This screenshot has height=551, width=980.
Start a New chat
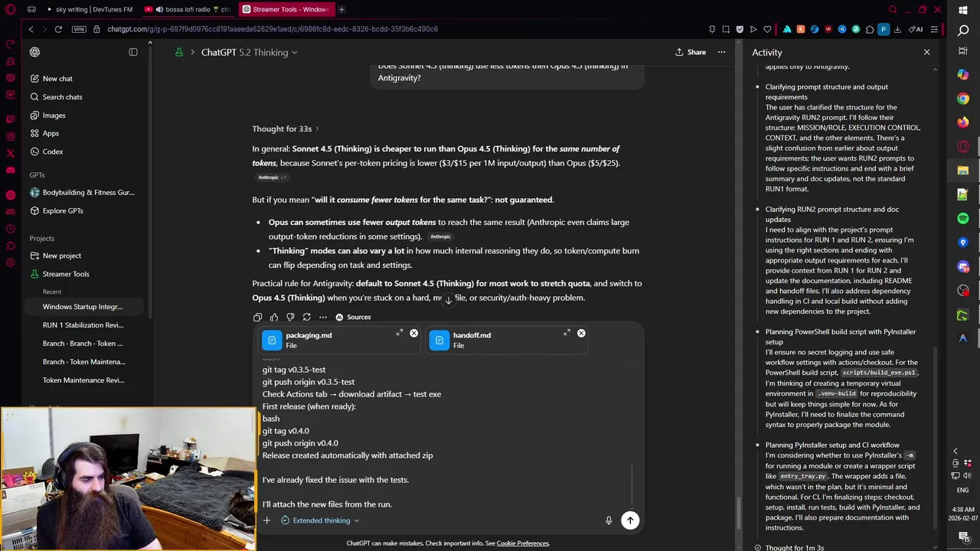(x=57, y=79)
